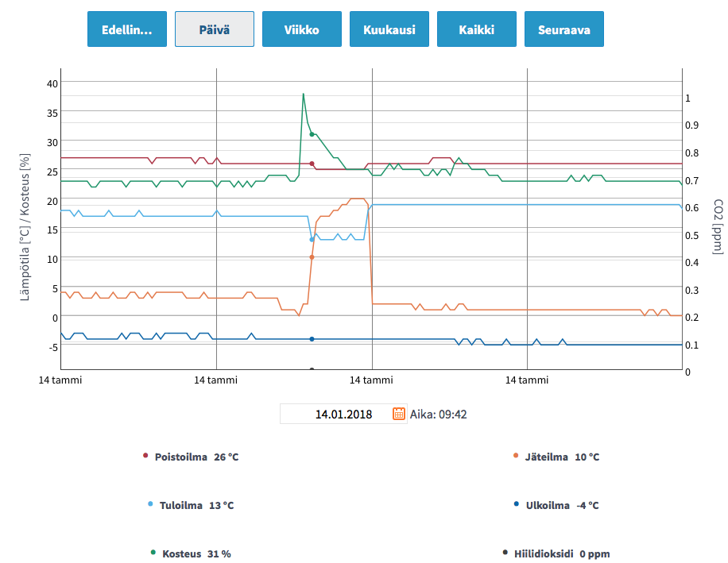The image size is (728, 563).
Task: Toggle the Poistoilma series label
Action: [x=180, y=457]
